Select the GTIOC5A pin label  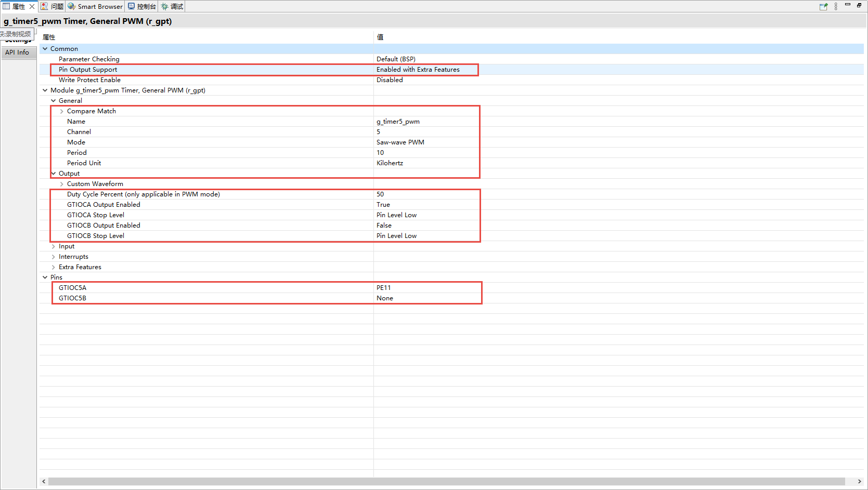coord(72,288)
